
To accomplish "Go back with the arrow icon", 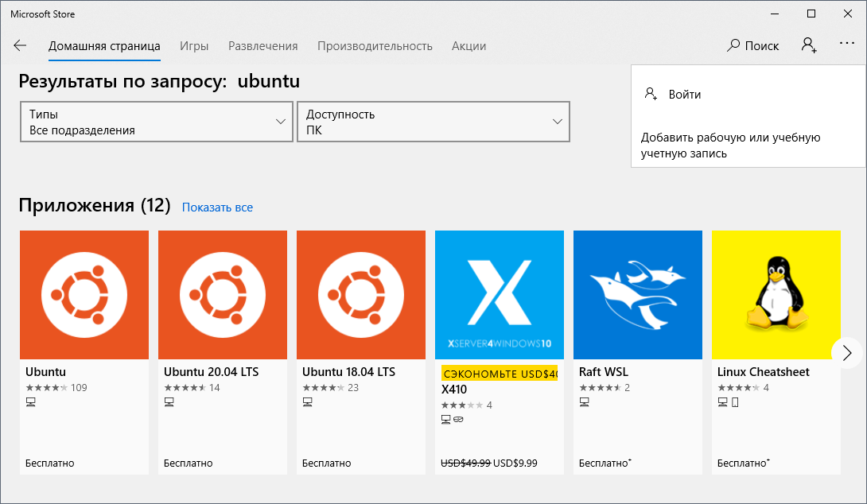I will pos(20,46).
